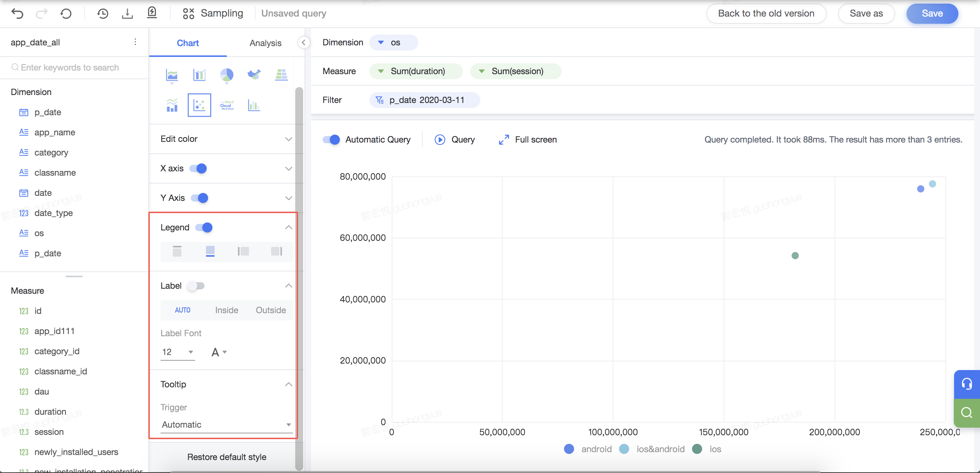Select the histogram chart type icon

[254, 105]
